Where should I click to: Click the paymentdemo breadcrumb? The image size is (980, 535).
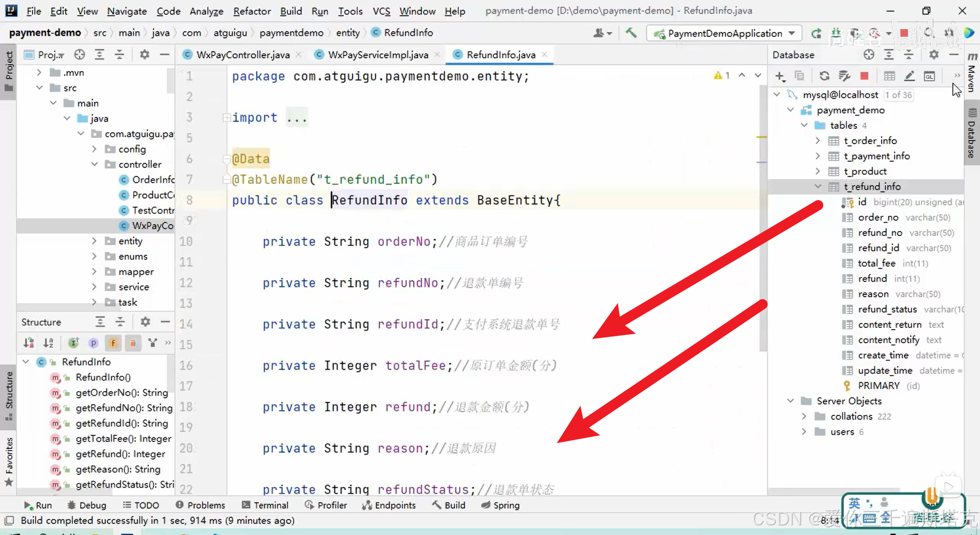[x=291, y=33]
